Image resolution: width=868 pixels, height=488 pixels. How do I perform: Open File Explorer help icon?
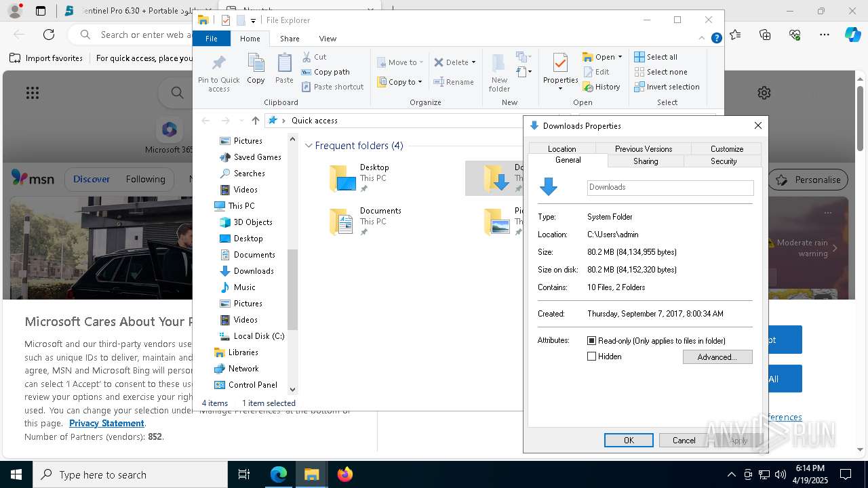click(x=716, y=39)
